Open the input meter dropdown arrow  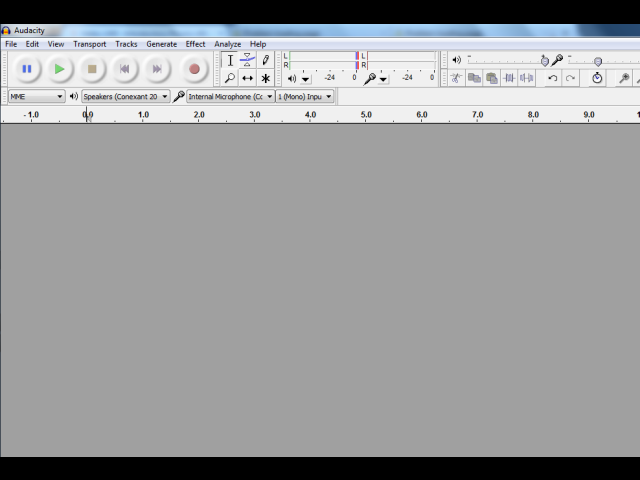pos(383,79)
